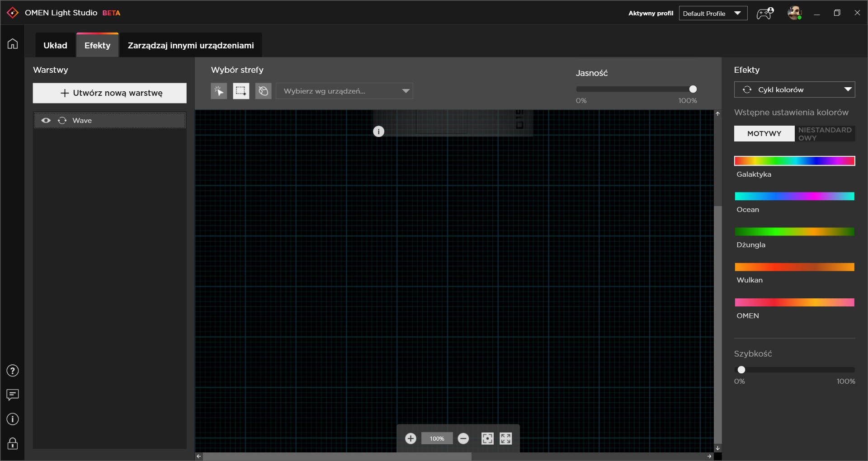Open the Default Profile dropdown
Image resolution: width=868 pixels, height=461 pixels.
click(713, 13)
